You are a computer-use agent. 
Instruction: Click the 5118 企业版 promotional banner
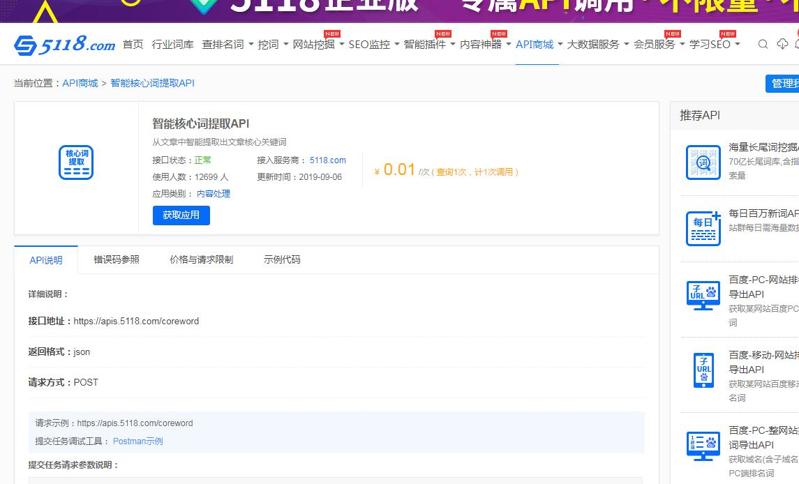point(400,11)
